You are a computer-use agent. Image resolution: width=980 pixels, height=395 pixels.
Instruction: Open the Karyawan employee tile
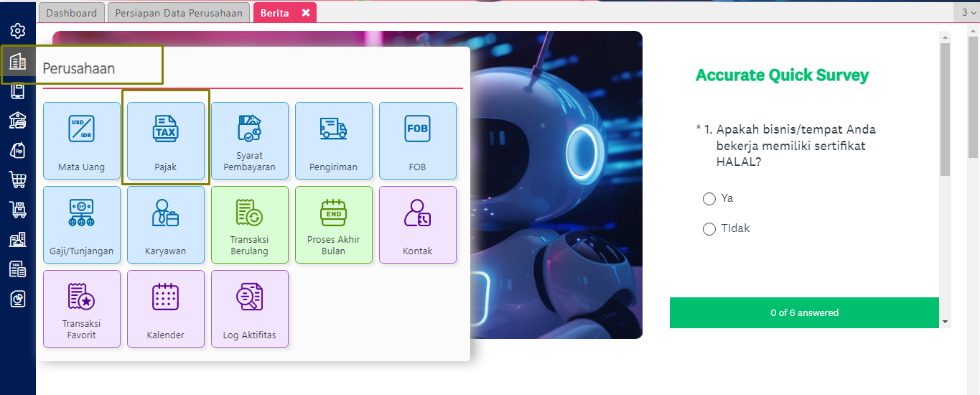click(166, 225)
